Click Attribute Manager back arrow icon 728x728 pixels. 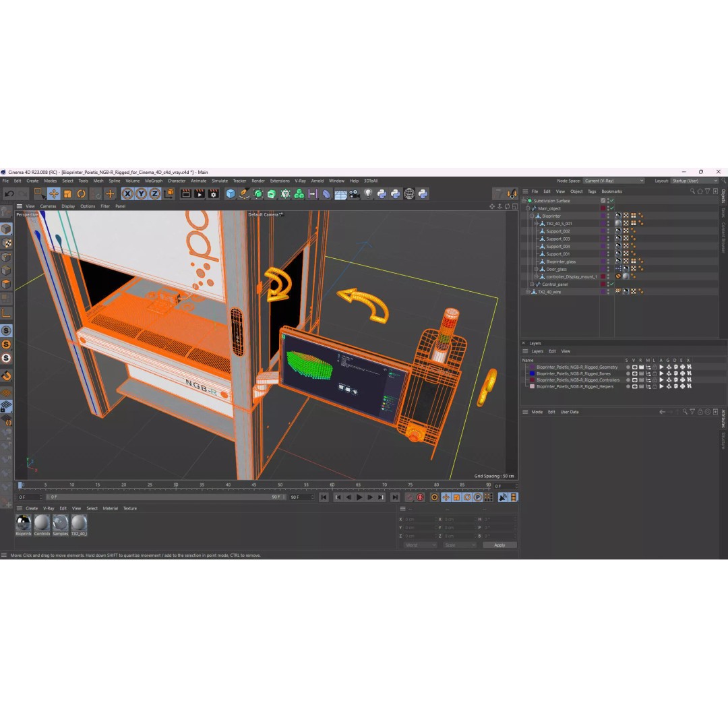pos(663,412)
